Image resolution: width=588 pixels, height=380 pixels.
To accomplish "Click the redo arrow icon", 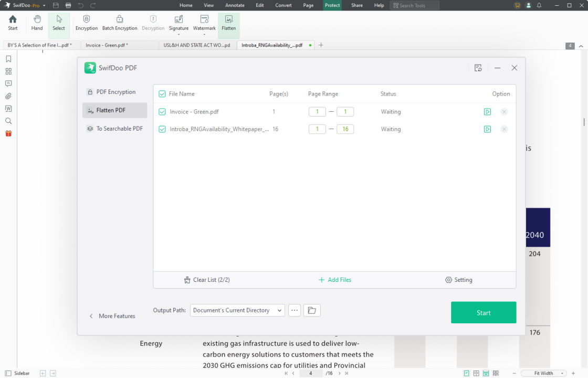I will (93, 5).
